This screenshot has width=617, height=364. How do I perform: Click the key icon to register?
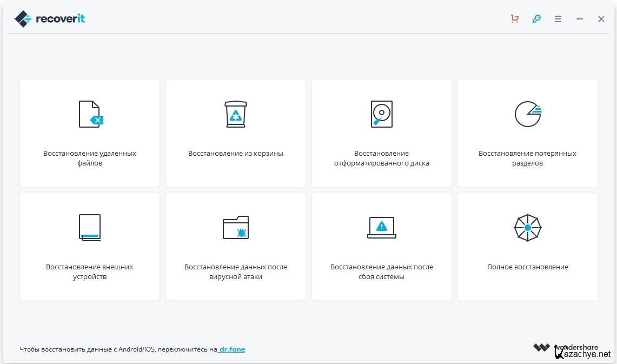(x=536, y=19)
